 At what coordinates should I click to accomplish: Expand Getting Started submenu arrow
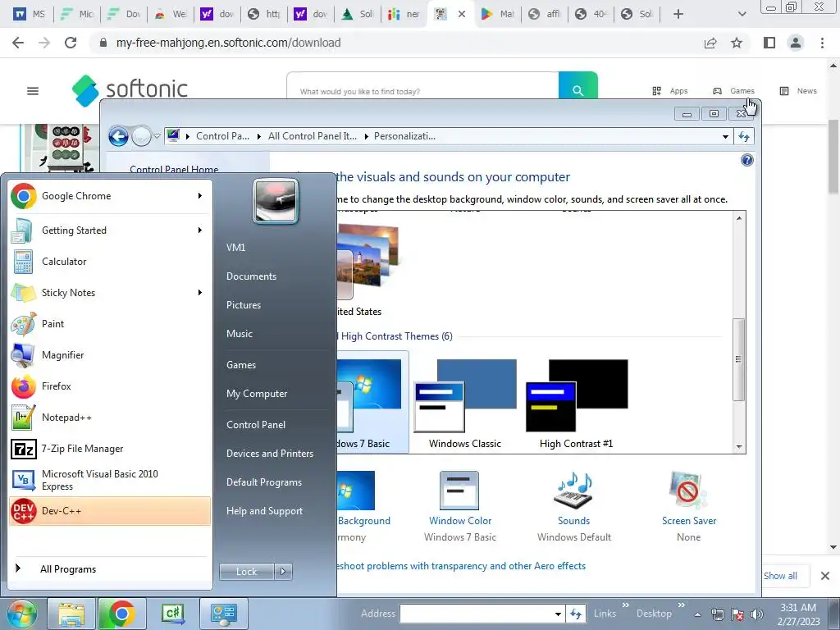click(x=200, y=231)
